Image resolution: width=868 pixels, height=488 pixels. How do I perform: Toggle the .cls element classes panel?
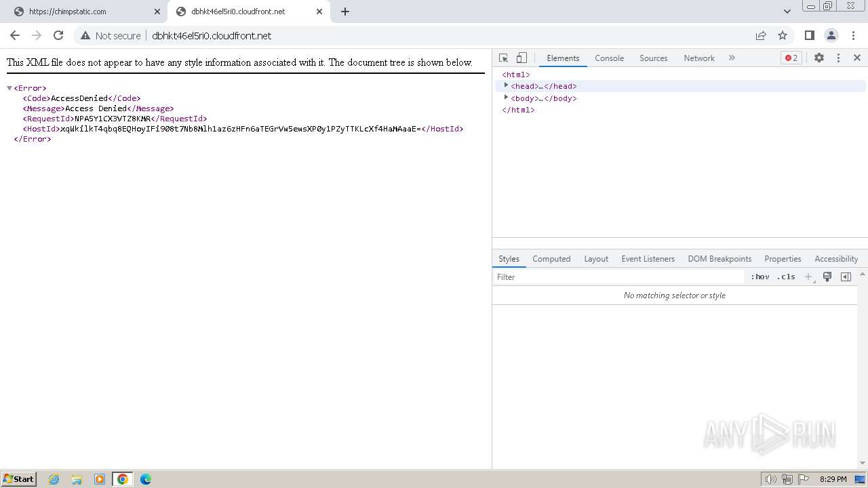(786, 277)
